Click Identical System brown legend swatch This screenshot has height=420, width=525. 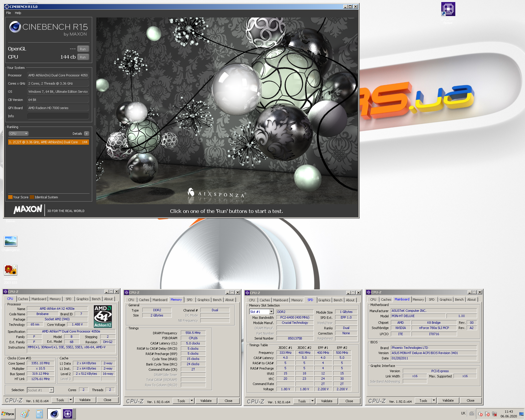point(32,197)
